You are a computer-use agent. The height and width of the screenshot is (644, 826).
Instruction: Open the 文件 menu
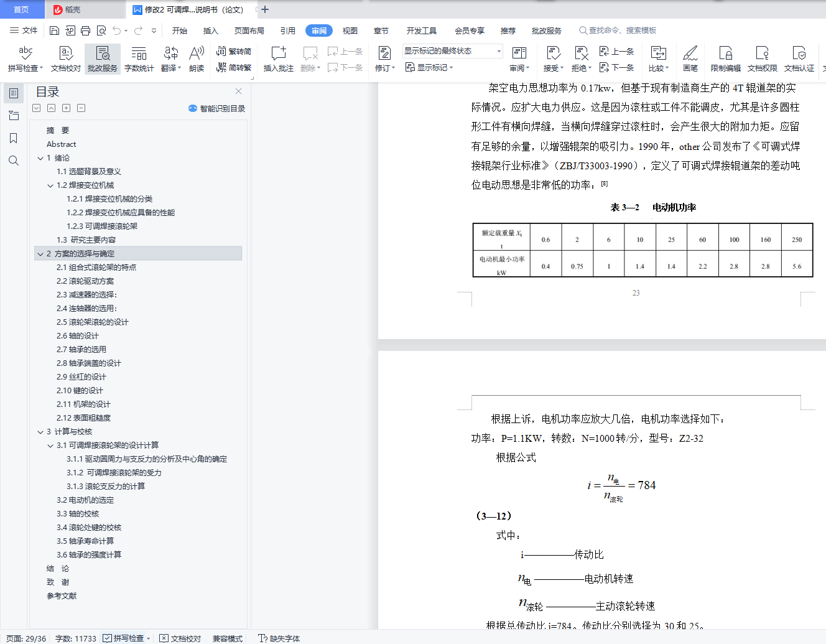[24, 30]
